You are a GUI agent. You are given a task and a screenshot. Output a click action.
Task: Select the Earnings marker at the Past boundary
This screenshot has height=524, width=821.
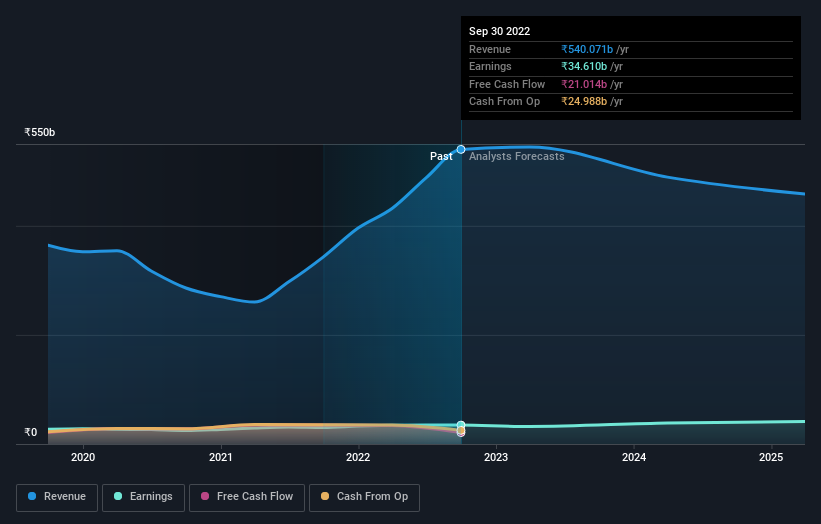(x=461, y=425)
